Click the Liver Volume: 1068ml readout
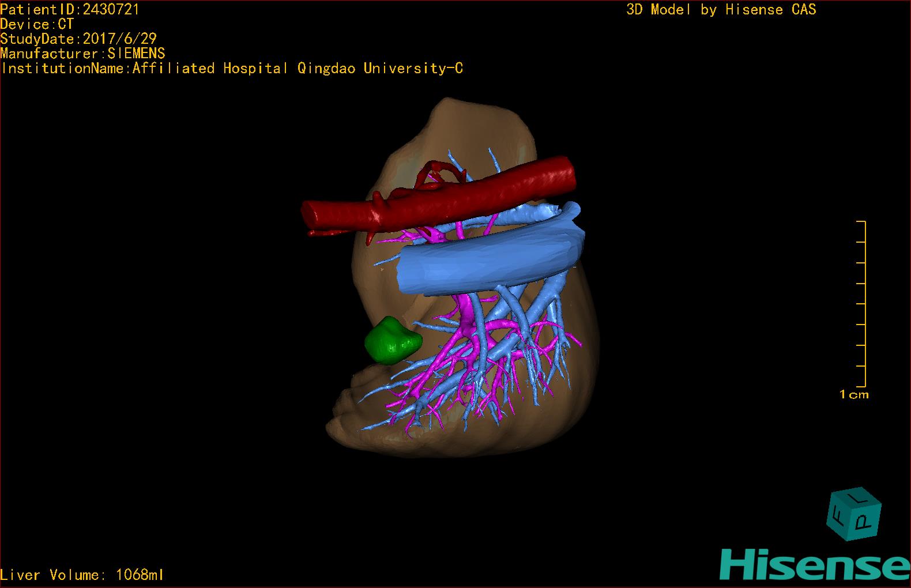Viewport: 911px width, 588px height. [82, 575]
